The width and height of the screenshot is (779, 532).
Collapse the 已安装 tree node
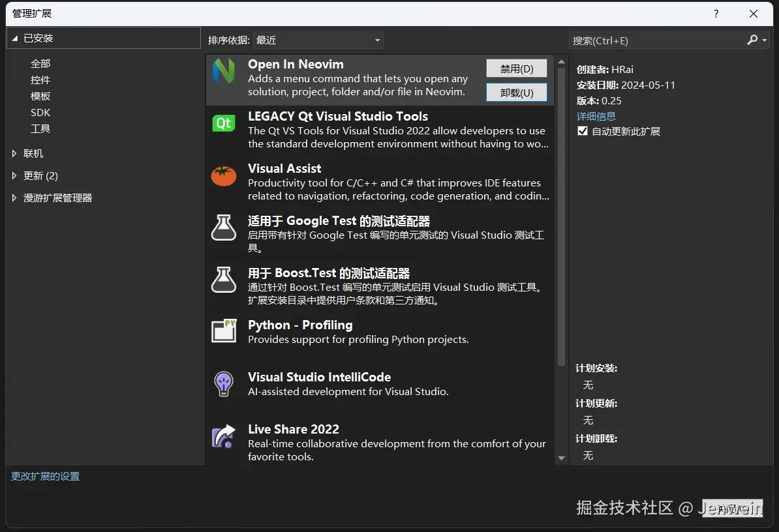(14, 38)
